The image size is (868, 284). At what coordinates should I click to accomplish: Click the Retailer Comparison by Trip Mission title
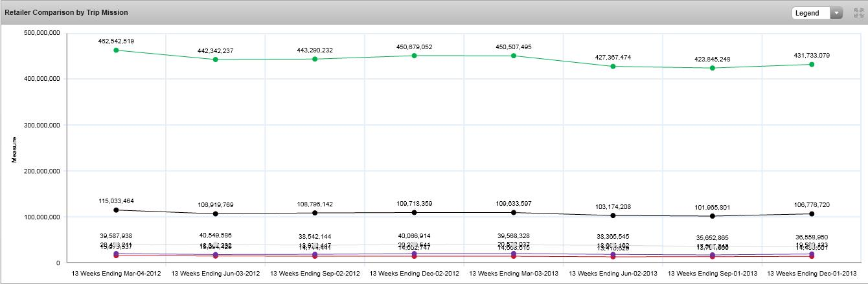click(66, 12)
